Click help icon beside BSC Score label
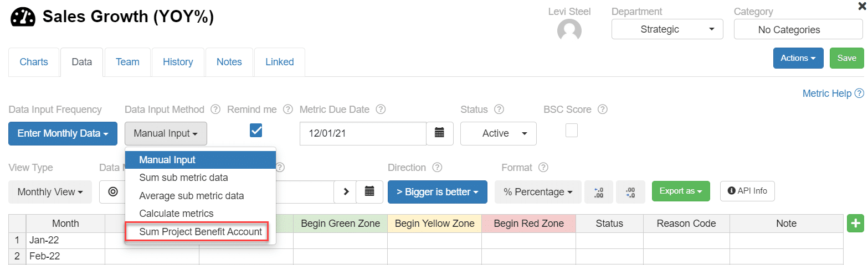Image resolution: width=868 pixels, height=265 pixels. point(603,110)
